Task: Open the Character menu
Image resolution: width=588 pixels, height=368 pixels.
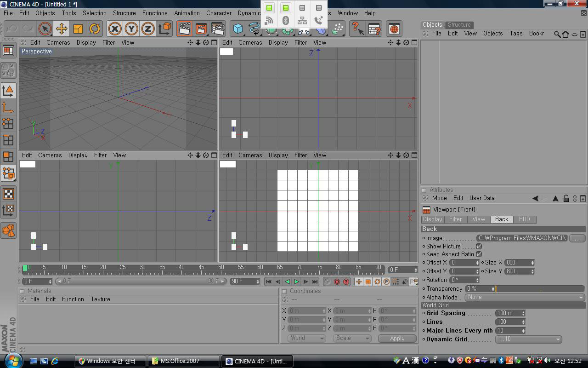Action: (x=219, y=13)
